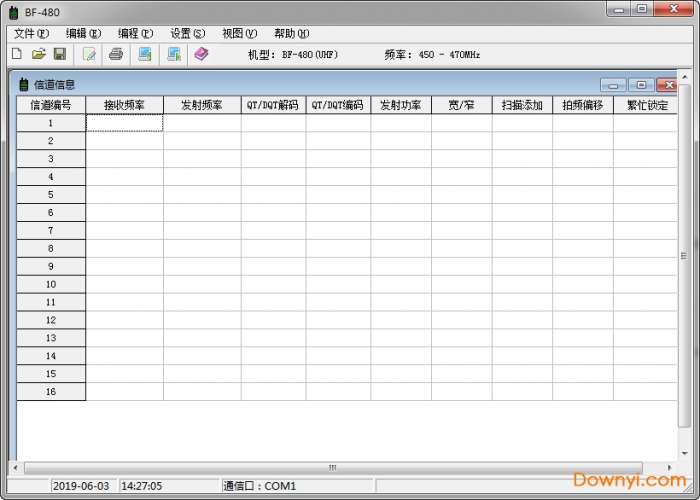Select channel row header 10

coord(51,284)
